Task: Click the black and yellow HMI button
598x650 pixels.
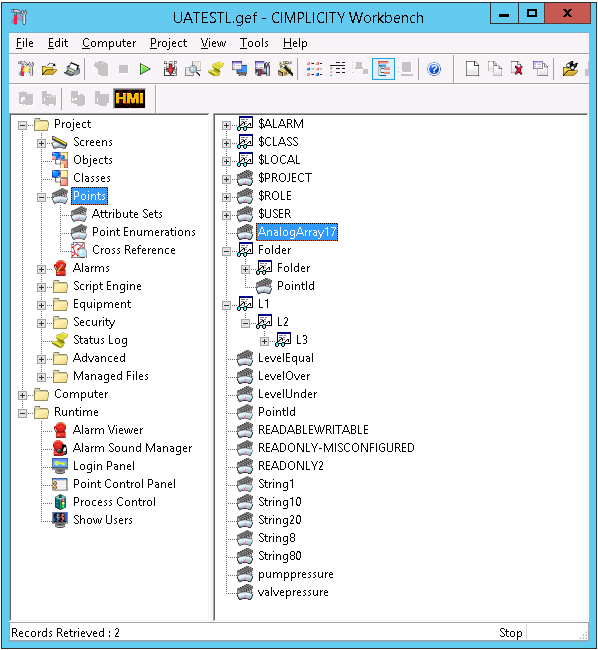Action: (130, 99)
